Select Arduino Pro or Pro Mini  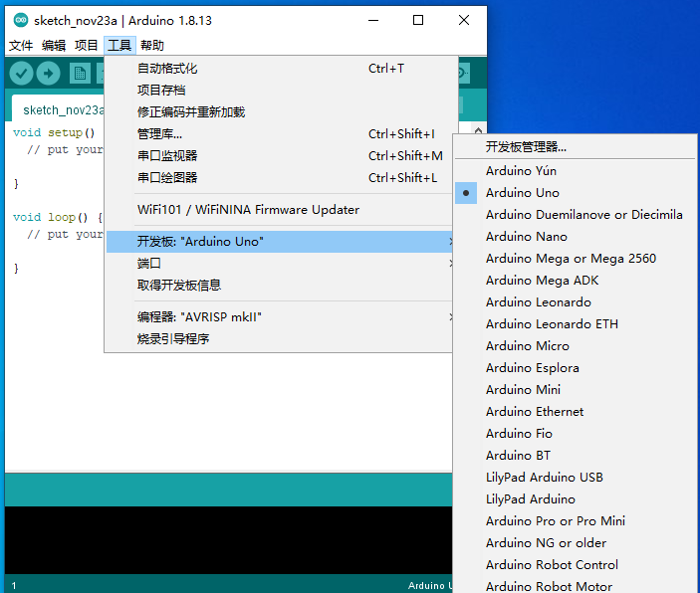(575, 520)
